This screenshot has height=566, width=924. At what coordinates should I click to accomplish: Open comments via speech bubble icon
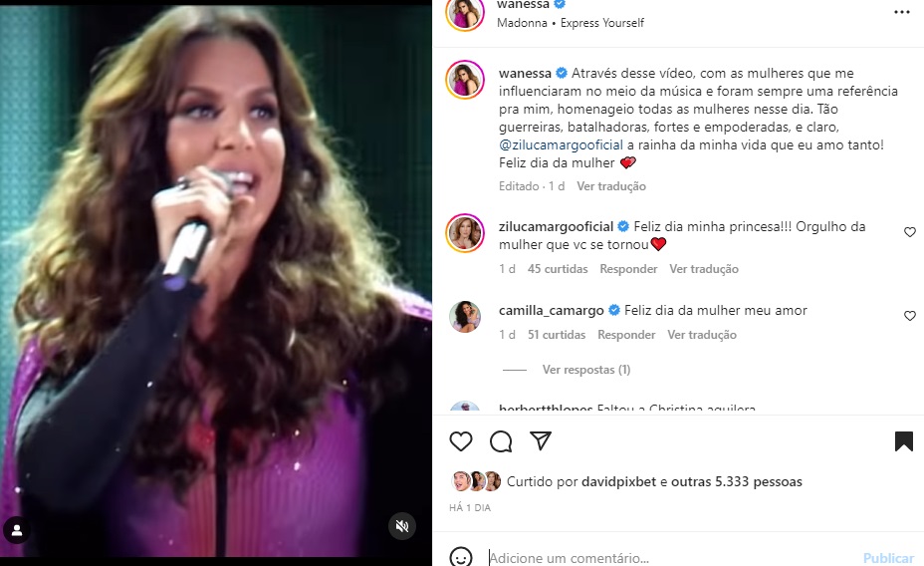pos(501,441)
